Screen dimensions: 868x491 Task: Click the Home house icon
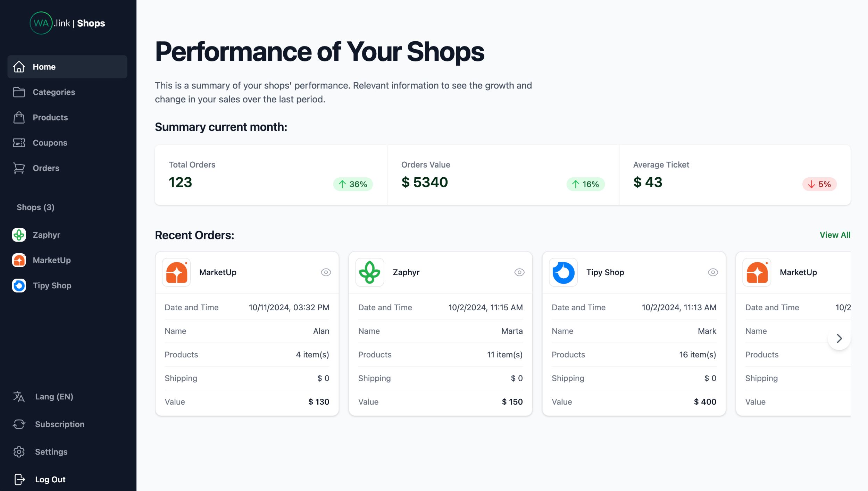(19, 67)
